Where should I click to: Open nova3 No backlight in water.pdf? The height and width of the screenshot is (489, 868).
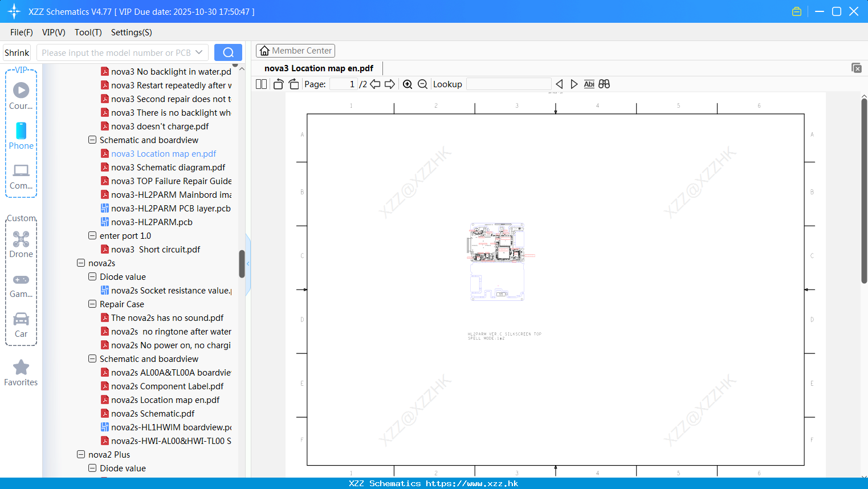coord(171,71)
